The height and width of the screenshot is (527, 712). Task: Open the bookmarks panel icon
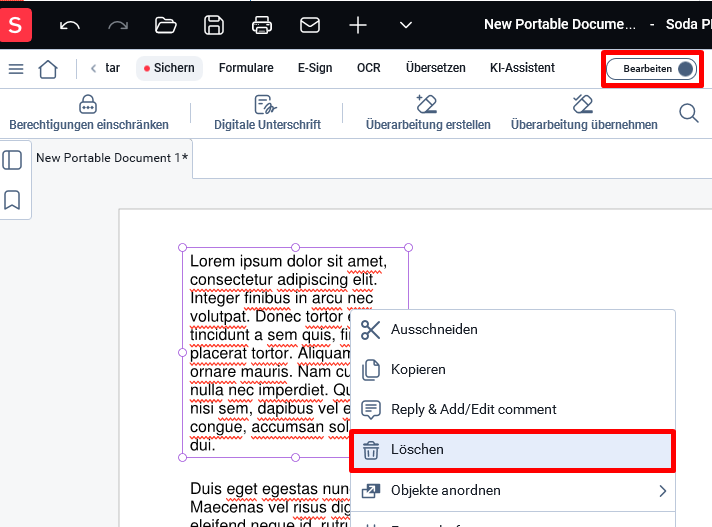coord(12,200)
